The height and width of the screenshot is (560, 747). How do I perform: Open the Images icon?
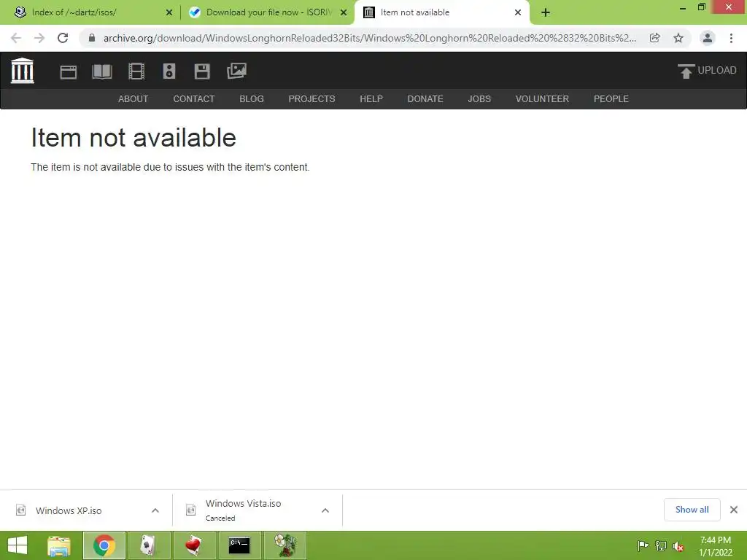[x=236, y=71]
